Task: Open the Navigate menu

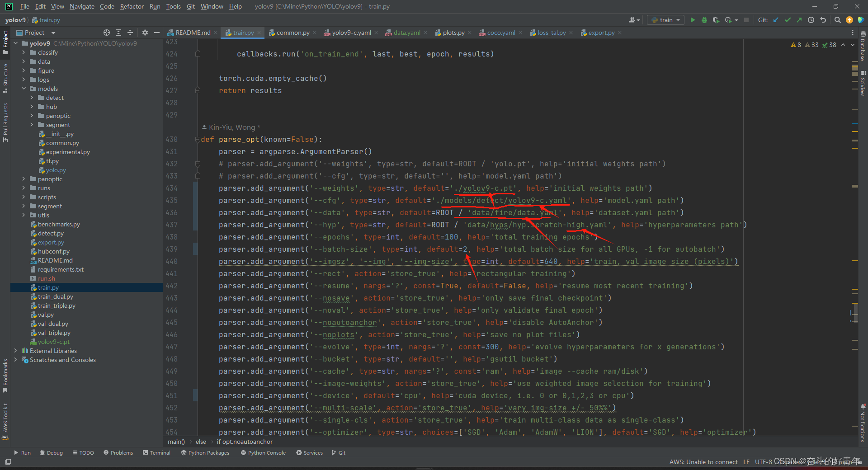Action: point(82,6)
